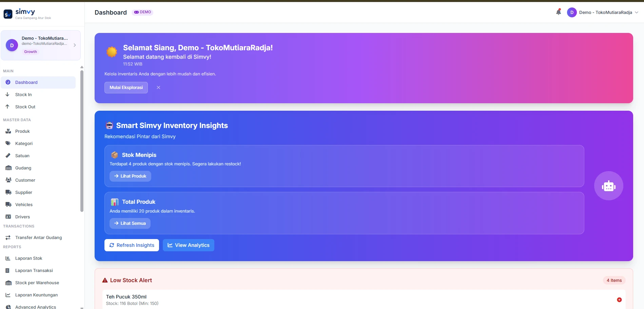Click the Vehicles truck icon
The height and width of the screenshot is (309, 644).
click(x=8, y=205)
